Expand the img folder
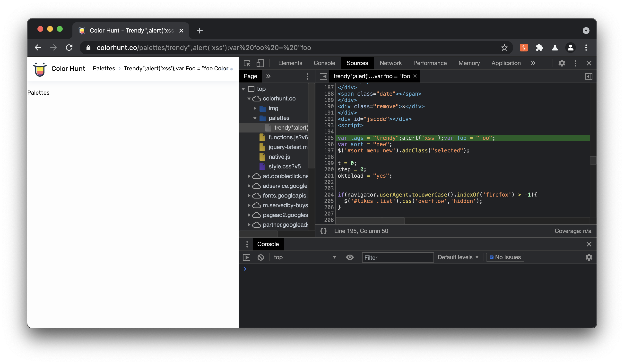 [x=255, y=108]
